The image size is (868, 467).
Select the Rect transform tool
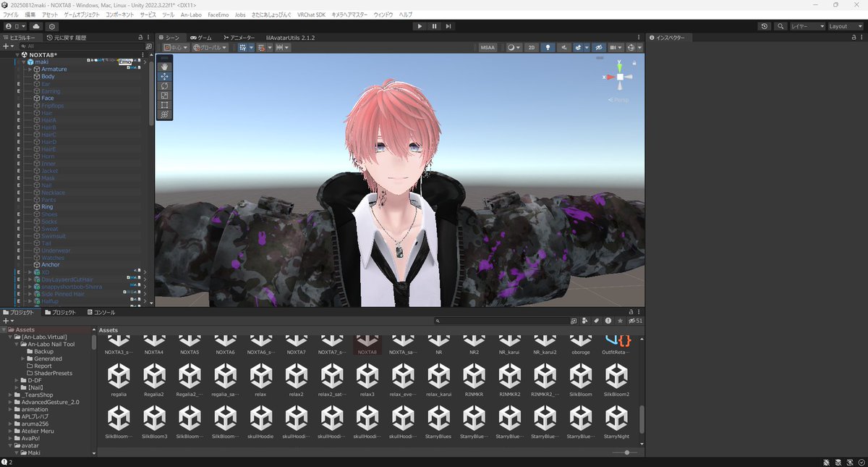coord(164,104)
